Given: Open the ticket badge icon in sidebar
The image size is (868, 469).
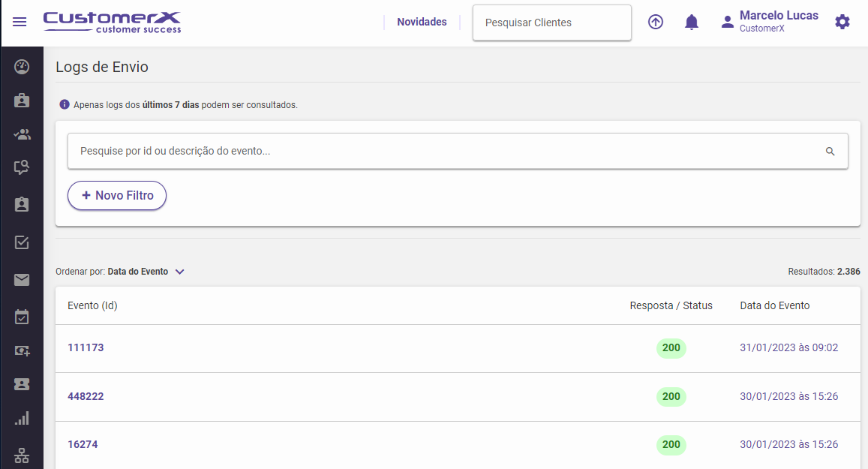Looking at the screenshot, I should coord(22,384).
